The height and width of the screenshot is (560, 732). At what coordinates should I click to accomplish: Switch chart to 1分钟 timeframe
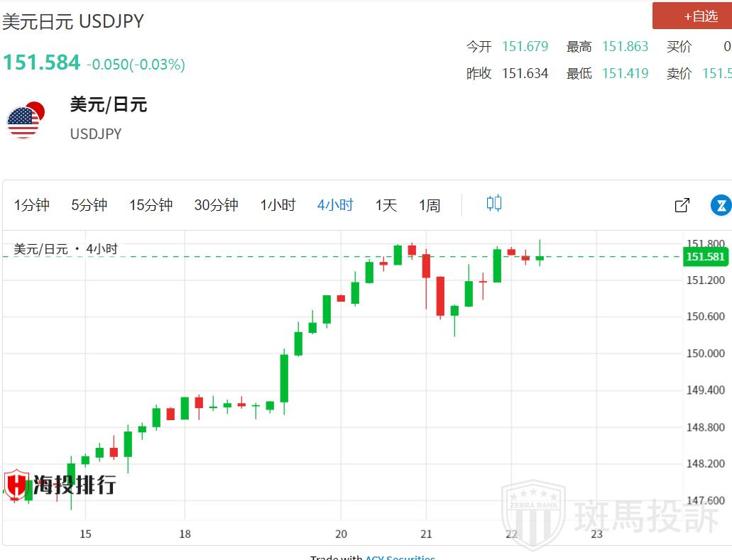click(32, 205)
